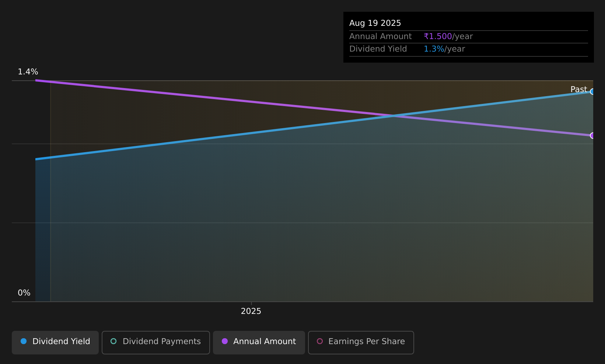Click the 1.3%/year dividend yield value

point(444,49)
